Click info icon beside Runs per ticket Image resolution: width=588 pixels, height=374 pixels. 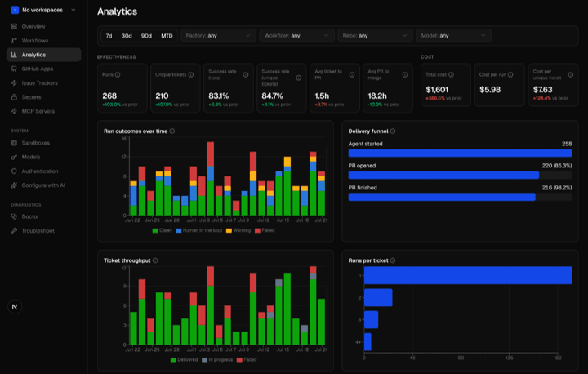click(393, 260)
